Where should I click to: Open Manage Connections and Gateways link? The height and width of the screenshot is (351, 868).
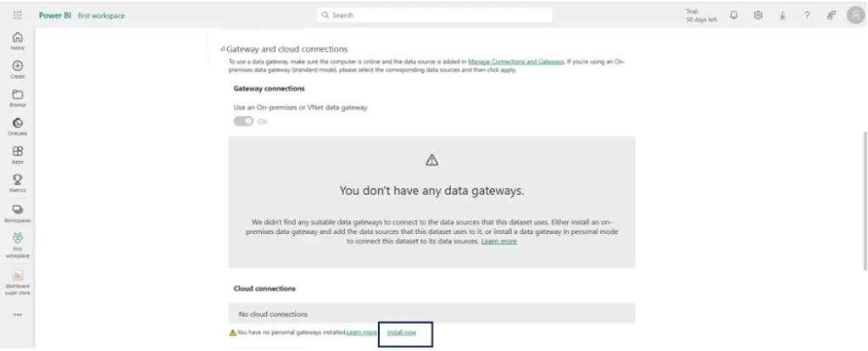(x=516, y=61)
